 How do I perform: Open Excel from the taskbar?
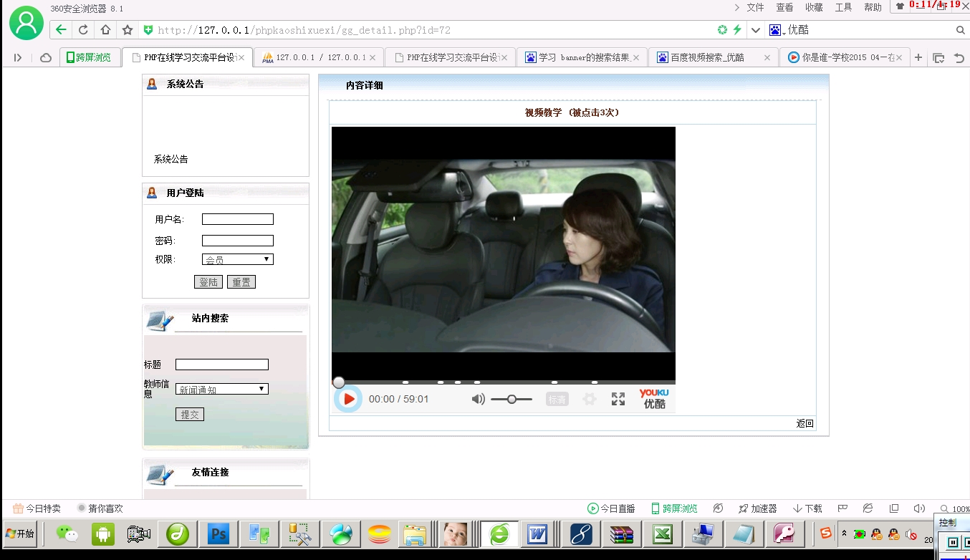tap(663, 534)
